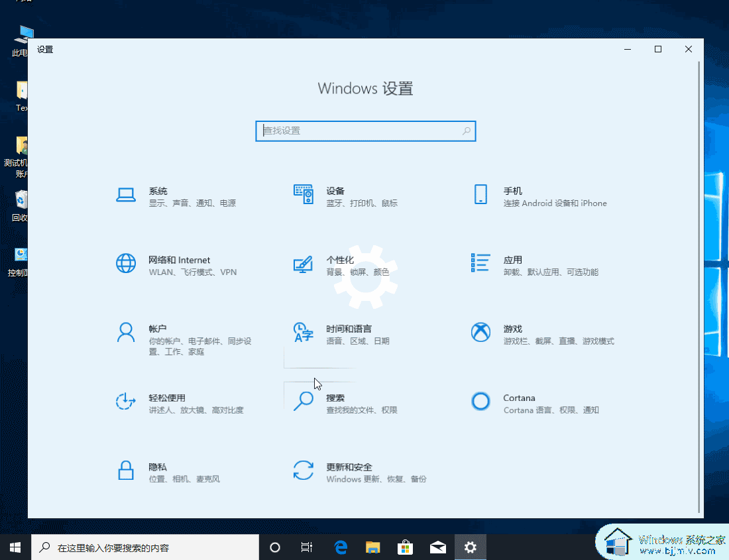This screenshot has height=560, width=729.
Task: Open File Explorer from the taskbar
Action: pos(373,547)
